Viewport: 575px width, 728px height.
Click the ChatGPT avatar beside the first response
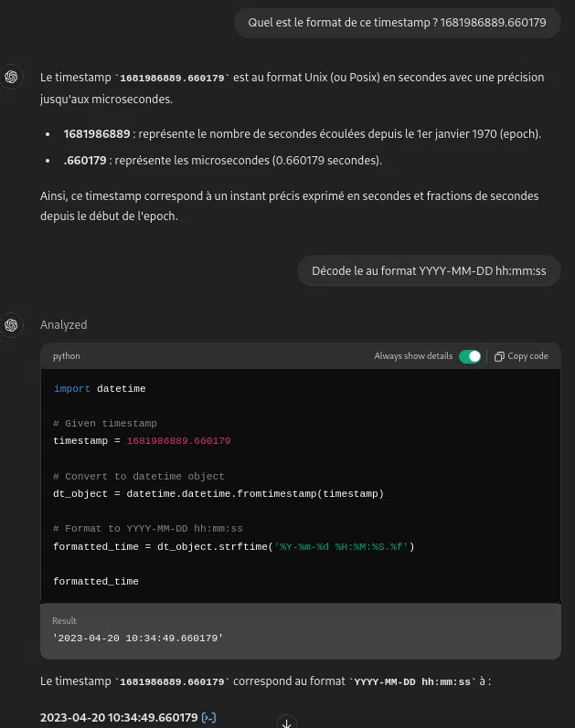(12, 77)
